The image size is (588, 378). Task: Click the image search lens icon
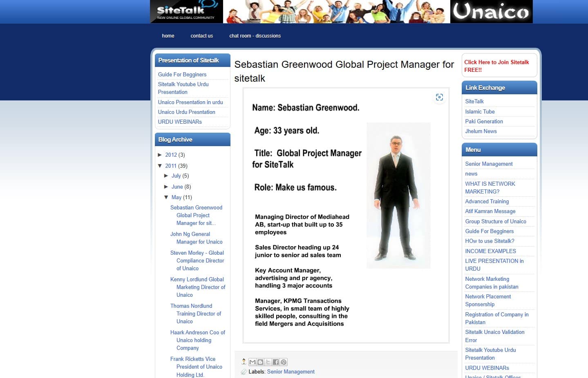[439, 97]
